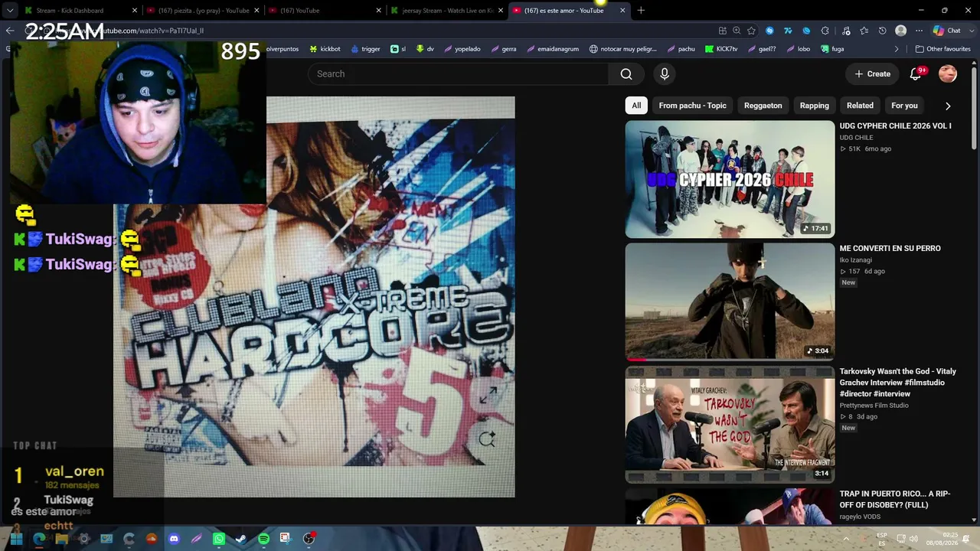Open the tab search dropdown arrow
The height and width of the screenshot is (551, 980).
coord(9,11)
